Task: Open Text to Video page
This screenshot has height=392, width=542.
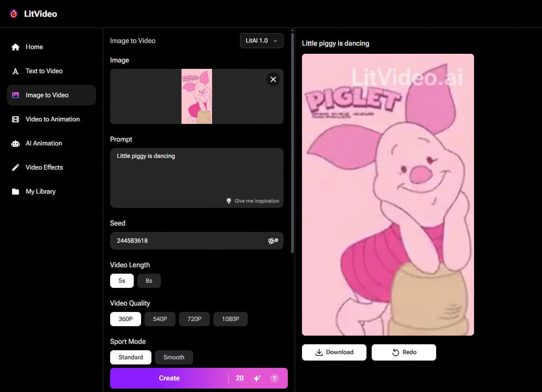Action: (51, 71)
